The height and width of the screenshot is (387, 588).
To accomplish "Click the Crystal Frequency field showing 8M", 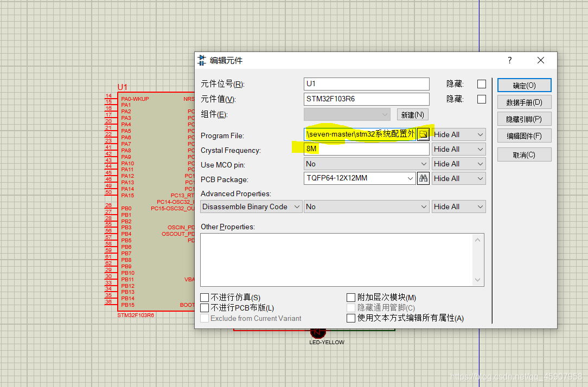I will coord(366,149).
